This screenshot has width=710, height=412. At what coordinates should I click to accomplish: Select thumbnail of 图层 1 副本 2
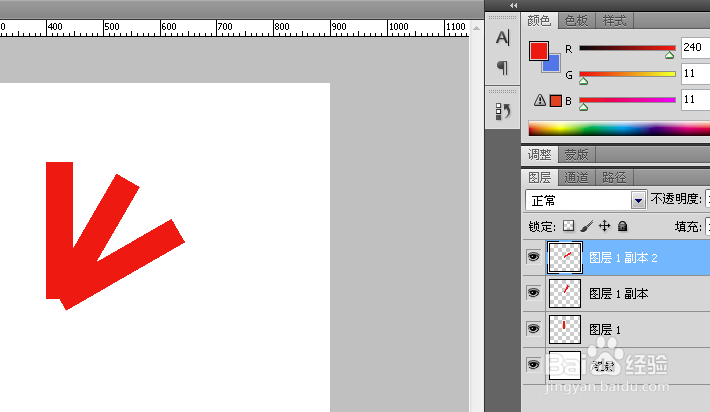click(x=565, y=258)
